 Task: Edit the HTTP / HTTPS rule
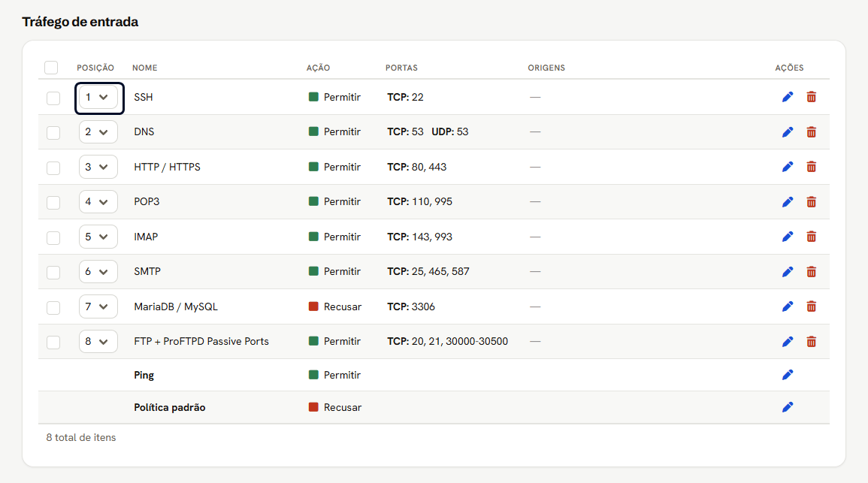(x=788, y=167)
